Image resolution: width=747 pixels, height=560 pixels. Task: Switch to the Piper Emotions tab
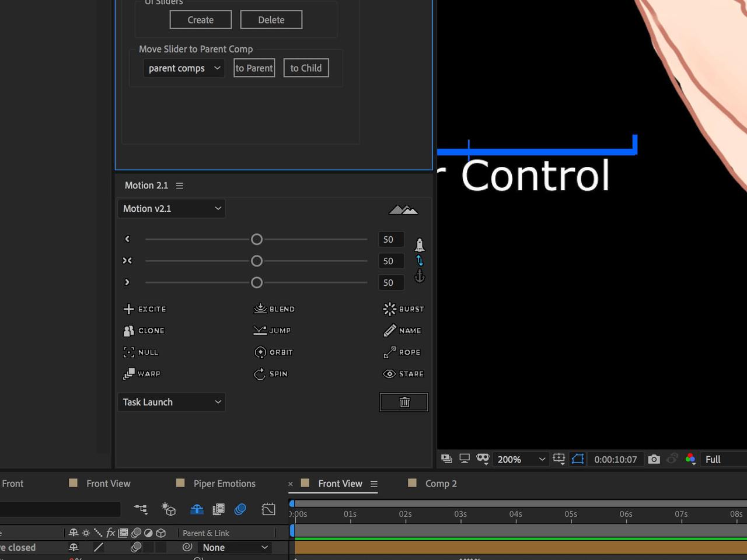[224, 484]
